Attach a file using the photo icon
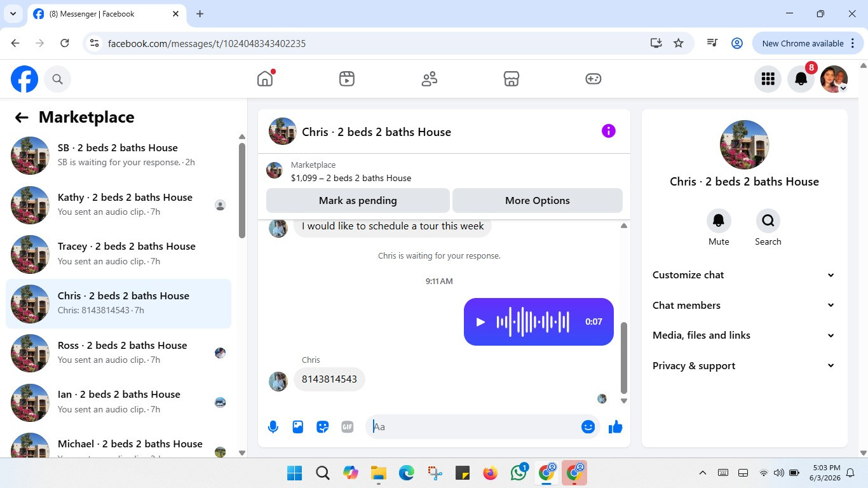The width and height of the screenshot is (868, 488). [298, 427]
